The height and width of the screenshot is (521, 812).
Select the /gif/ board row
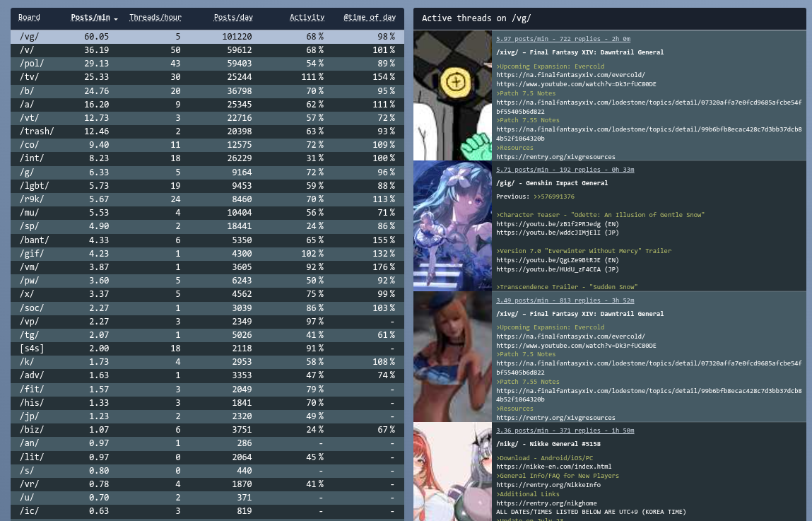point(207,253)
